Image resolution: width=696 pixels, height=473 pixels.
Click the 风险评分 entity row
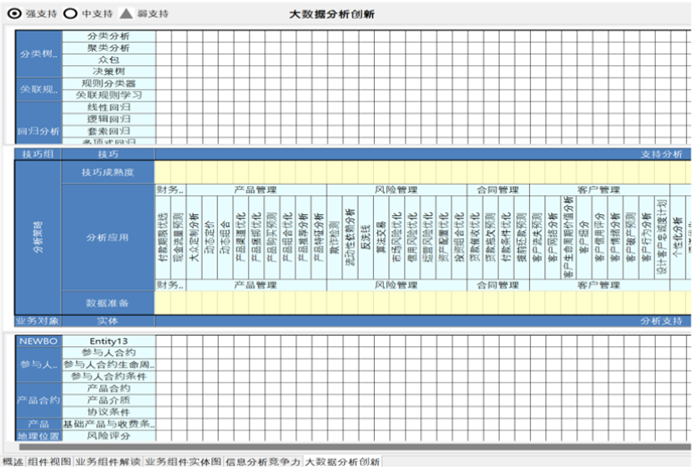coord(108,436)
